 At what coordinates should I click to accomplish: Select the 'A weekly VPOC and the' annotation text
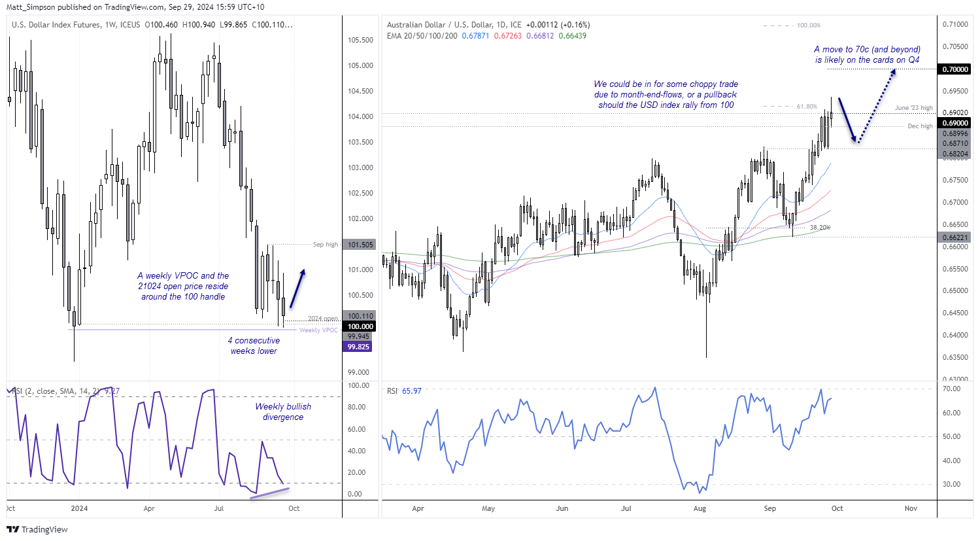pos(183,276)
